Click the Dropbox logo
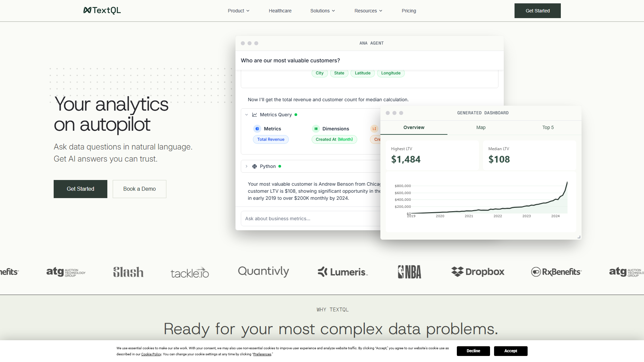The image size is (644, 362). click(478, 271)
